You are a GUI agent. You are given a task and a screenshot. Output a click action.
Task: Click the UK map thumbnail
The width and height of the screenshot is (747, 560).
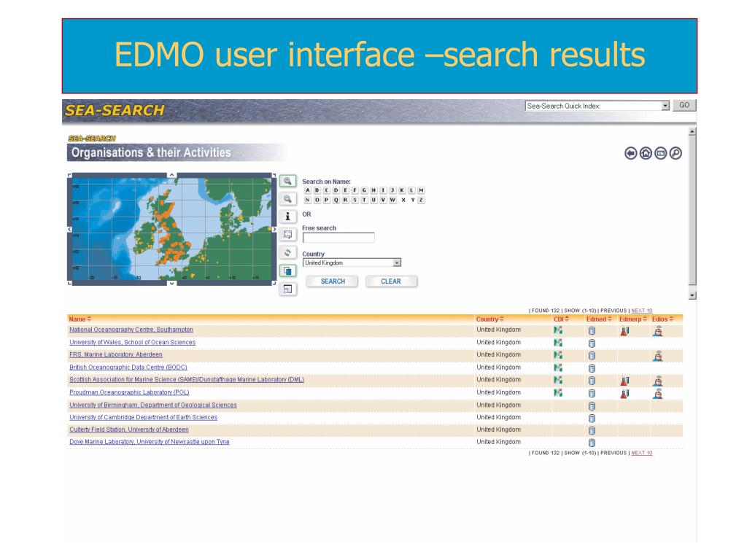point(172,229)
